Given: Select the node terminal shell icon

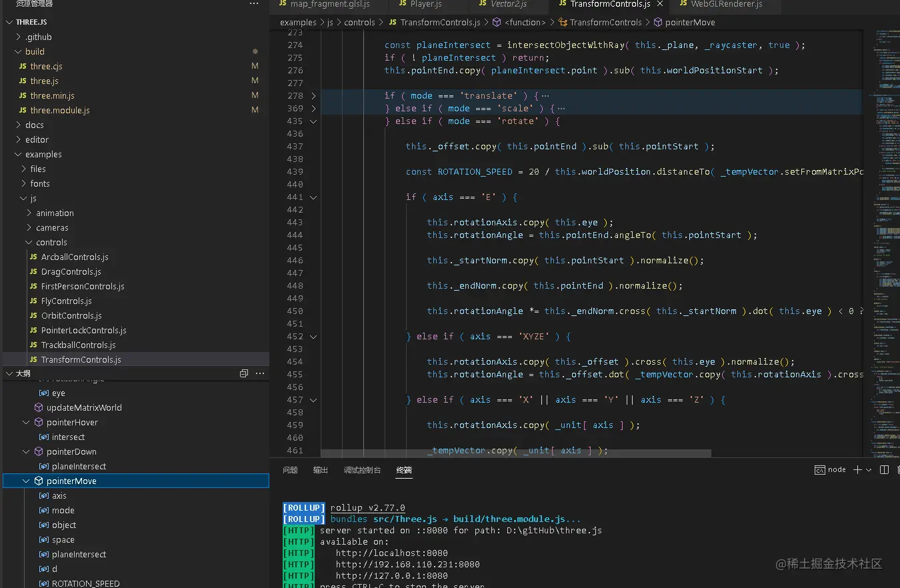Looking at the screenshot, I should (820, 470).
